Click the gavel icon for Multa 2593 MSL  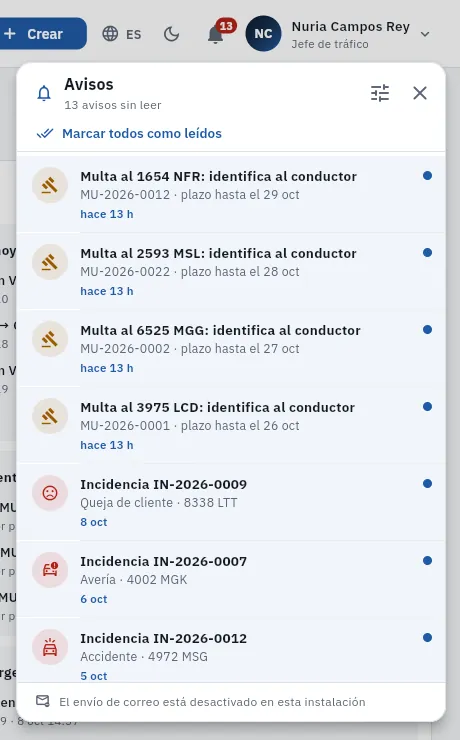point(50,262)
